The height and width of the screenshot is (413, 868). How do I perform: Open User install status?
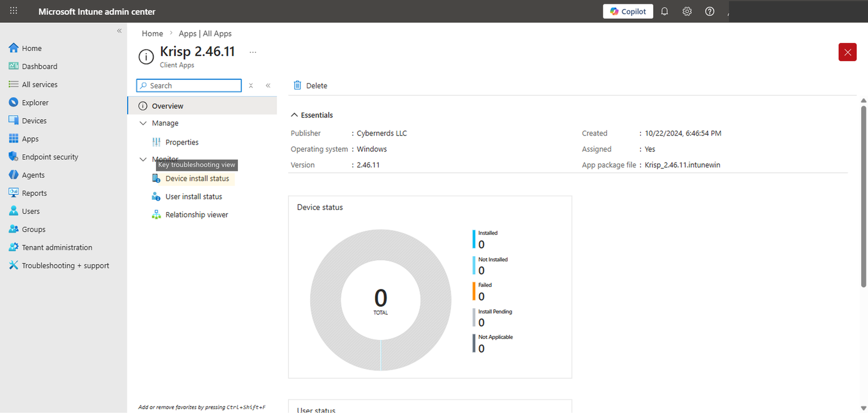click(x=193, y=196)
